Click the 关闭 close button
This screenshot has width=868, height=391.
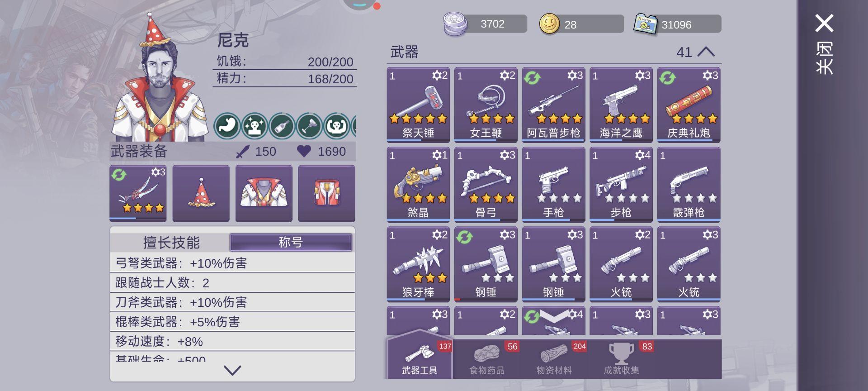pyautogui.click(x=824, y=44)
